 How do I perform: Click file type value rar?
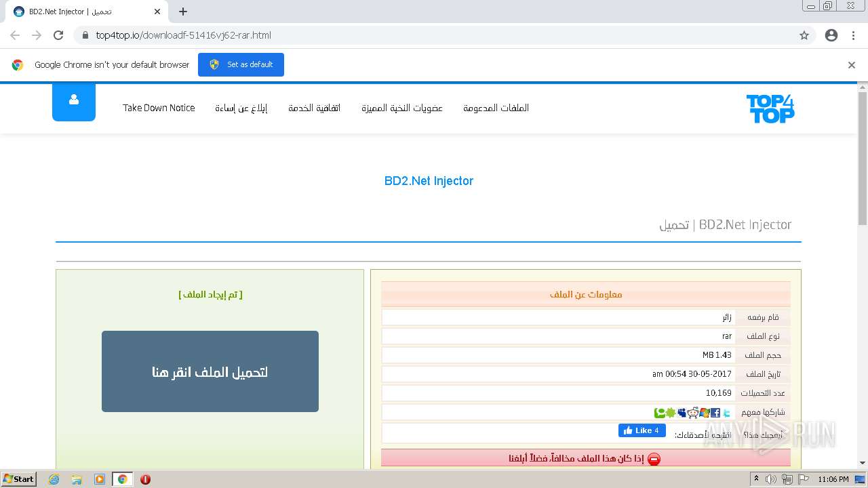[x=727, y=336]
